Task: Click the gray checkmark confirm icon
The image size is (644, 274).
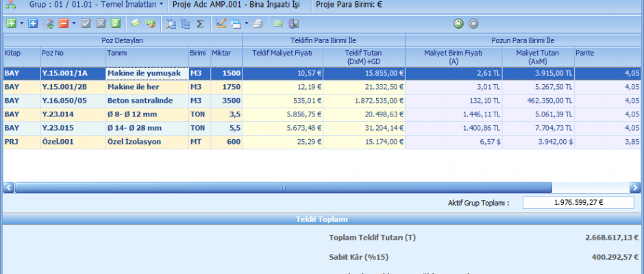Action: (86, 23)
